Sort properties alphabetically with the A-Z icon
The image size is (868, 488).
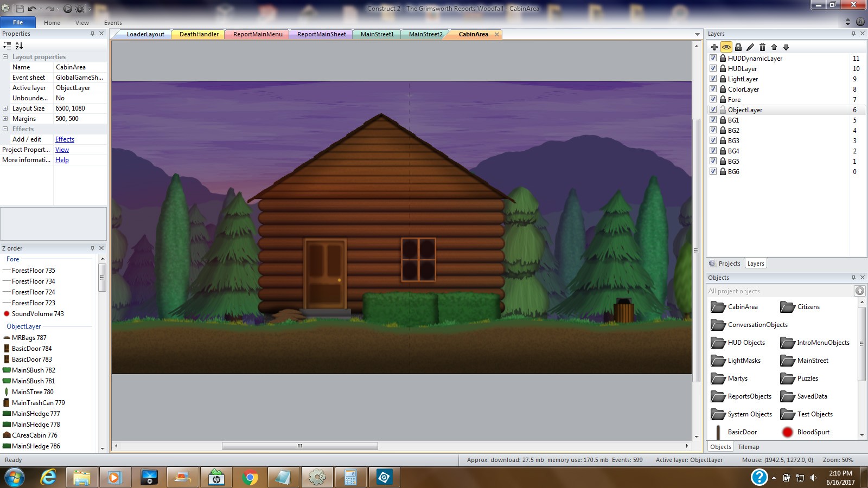click(x=19, y=46)
